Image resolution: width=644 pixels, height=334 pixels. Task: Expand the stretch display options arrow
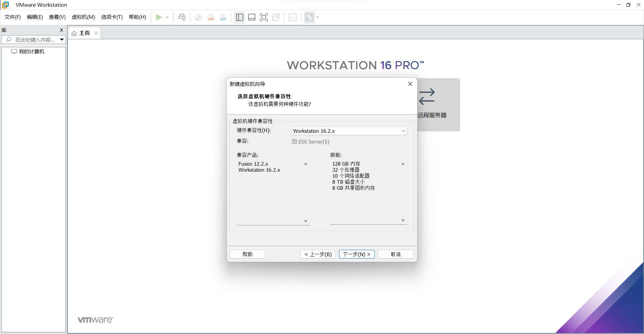click(x=318, y=17)
